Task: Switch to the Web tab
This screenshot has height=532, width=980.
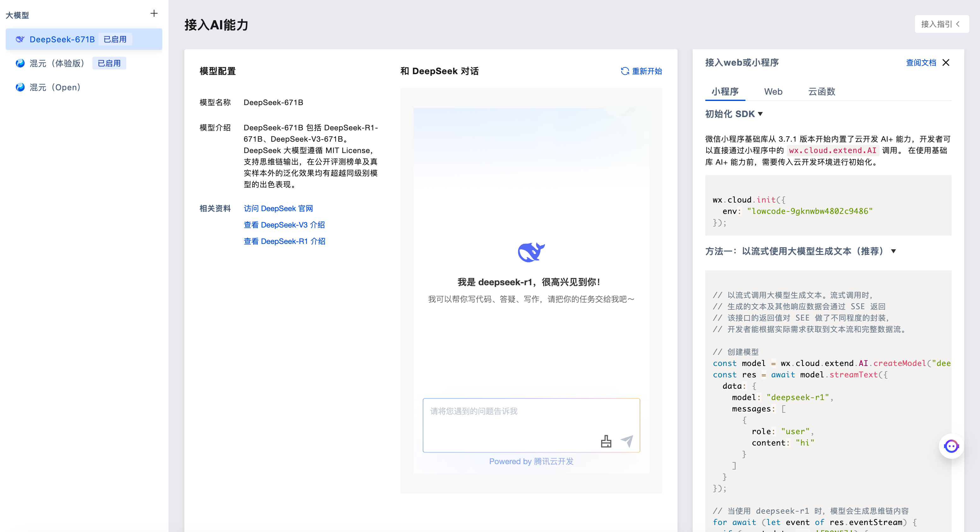Action: [x=773, y=92]
